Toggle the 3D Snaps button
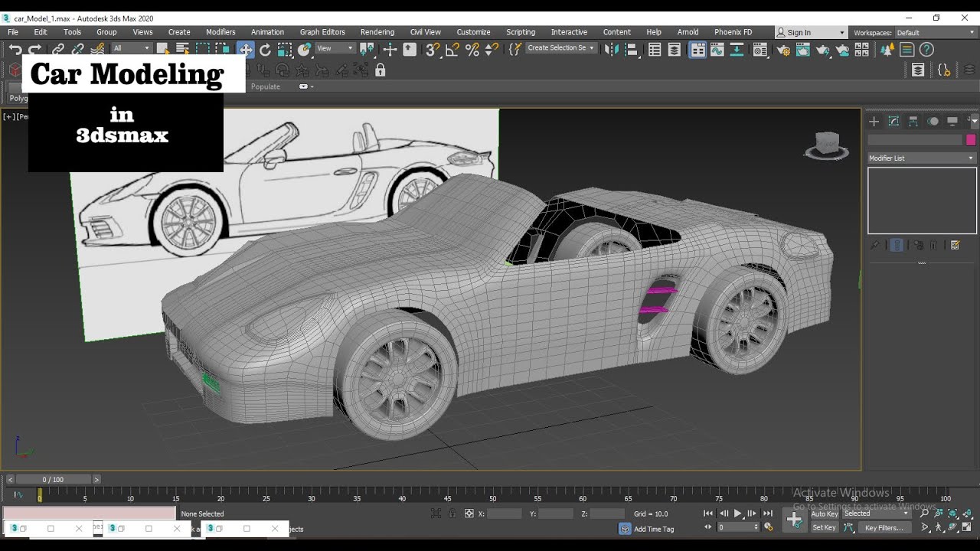Screen dimensions: 980x551 tap(433, 50)
